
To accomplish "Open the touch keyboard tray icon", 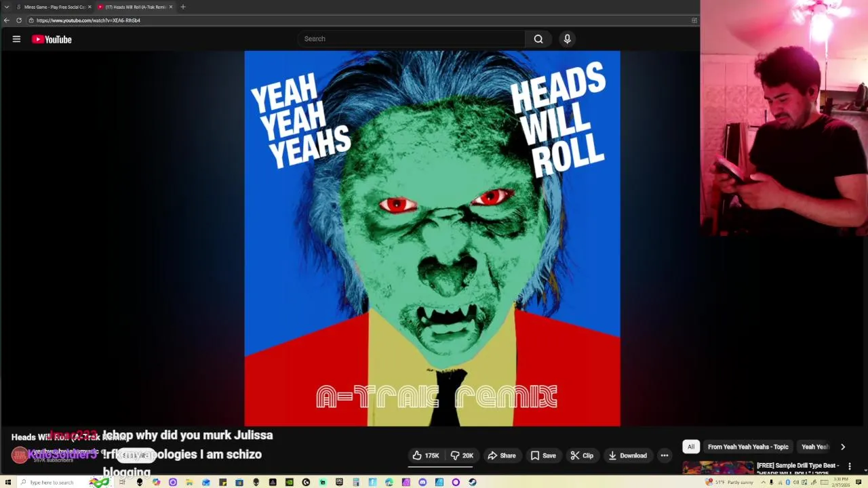I will tap(825, 482).
